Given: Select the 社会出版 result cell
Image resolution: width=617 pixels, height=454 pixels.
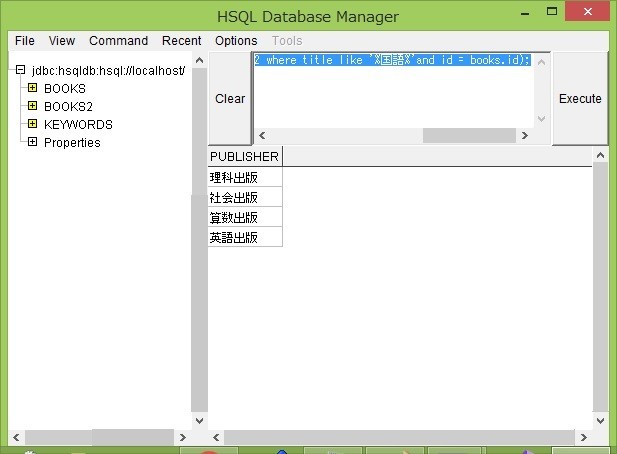Looking at the screenshot, I should pos(245,197).
